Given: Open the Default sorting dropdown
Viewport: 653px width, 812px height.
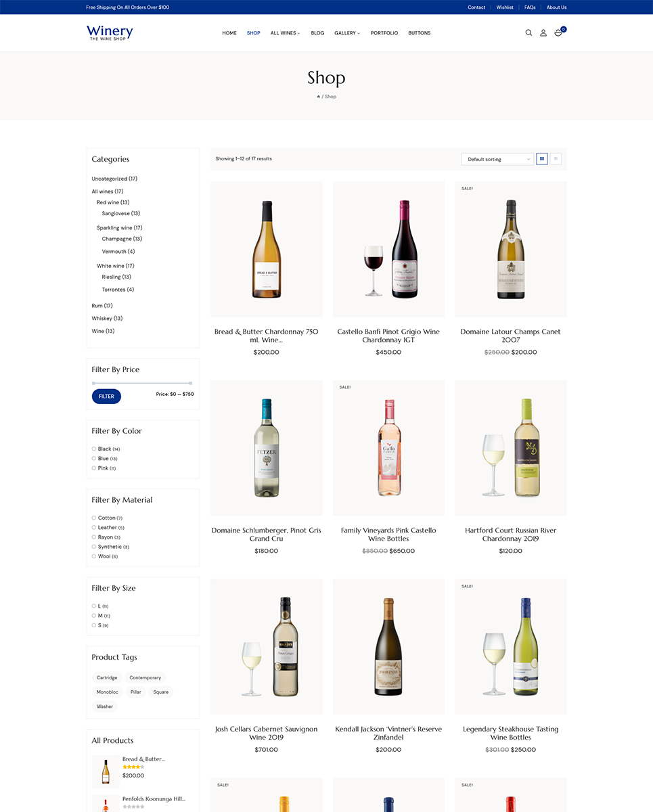Looking at the screenshot, I should 497,159.
